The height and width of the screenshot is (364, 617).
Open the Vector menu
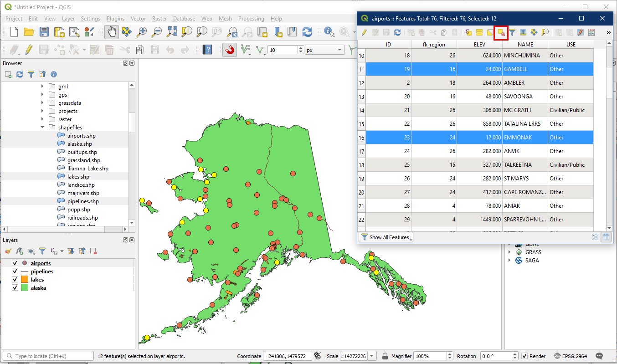pos(138,19)
